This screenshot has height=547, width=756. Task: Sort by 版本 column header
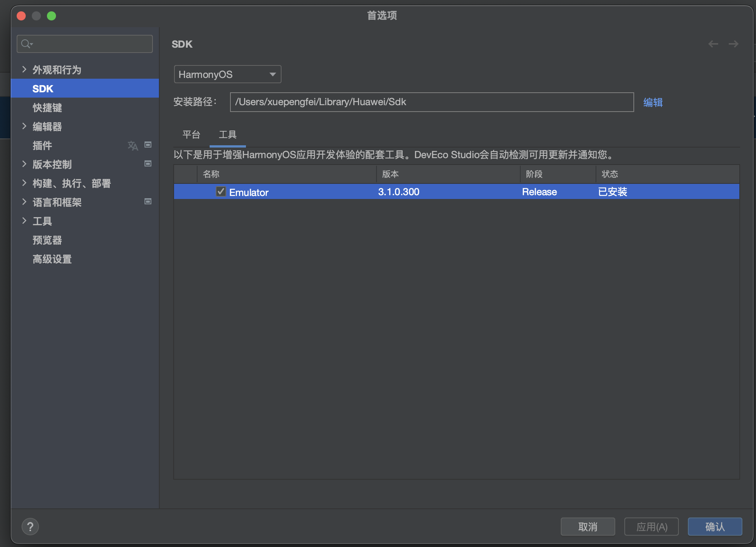(448, 174)
